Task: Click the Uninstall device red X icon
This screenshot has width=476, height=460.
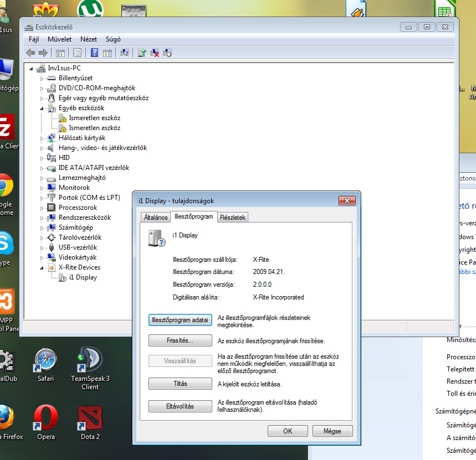Action: pyautogui.click(x=155, y=53)
